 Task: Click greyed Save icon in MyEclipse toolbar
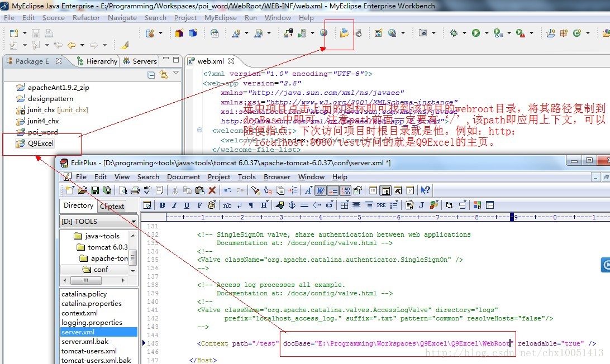36,33
